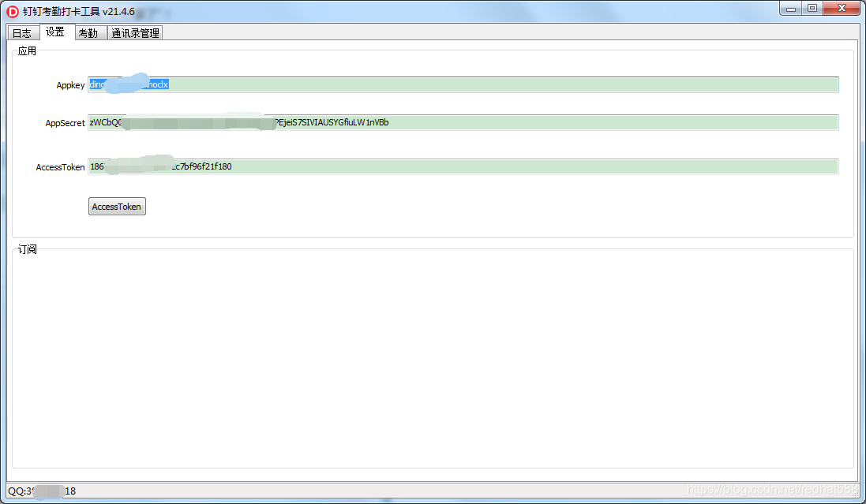Click the 订阅 group heading
The image size is (866, 504).
coord(27,249)
